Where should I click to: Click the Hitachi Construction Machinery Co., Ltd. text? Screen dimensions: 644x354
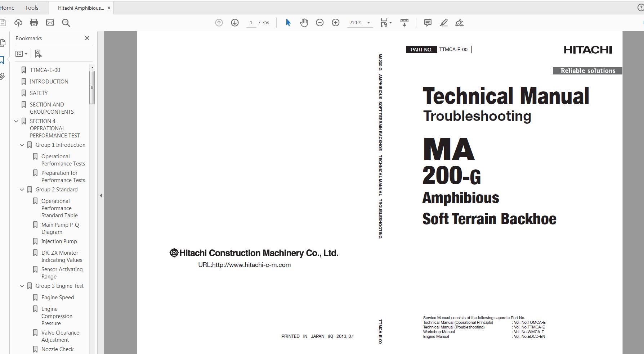[259, 253]
